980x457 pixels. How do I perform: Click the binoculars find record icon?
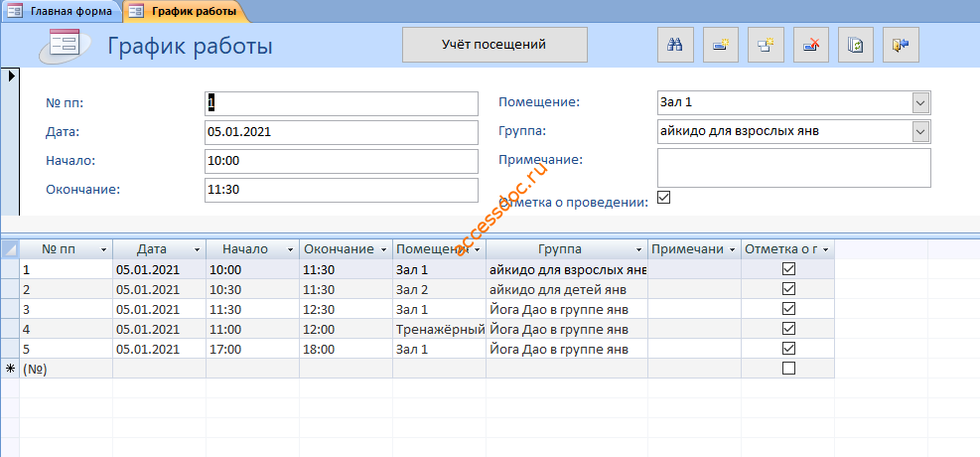675,45
